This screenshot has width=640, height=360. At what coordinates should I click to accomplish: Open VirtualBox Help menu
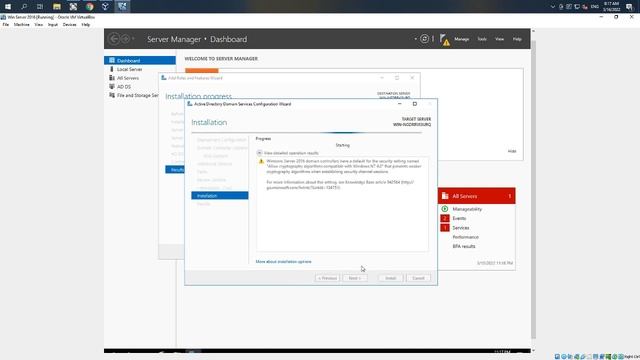click(x=85, y=25)
